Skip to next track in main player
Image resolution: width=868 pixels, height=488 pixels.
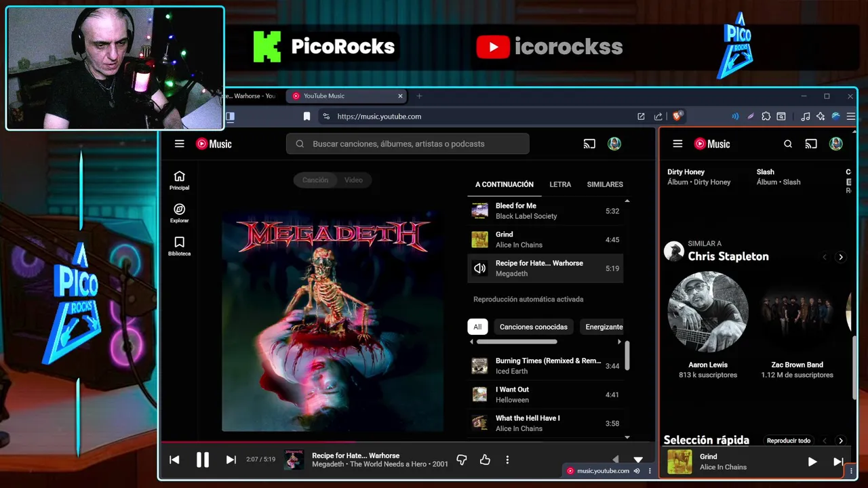coord(231,460)
